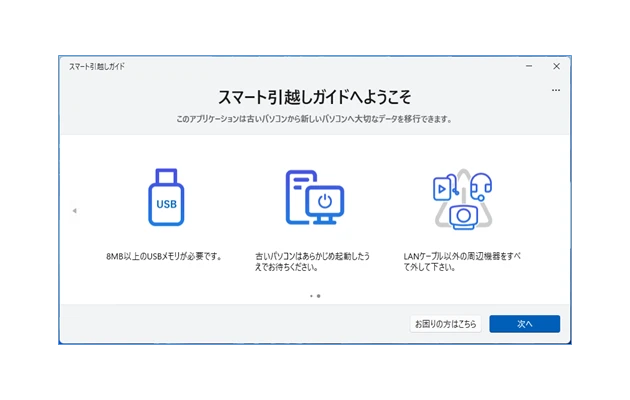The image size is (630, 400).
Task: Click the headset in the peripherals illustration
Action: 481,186
